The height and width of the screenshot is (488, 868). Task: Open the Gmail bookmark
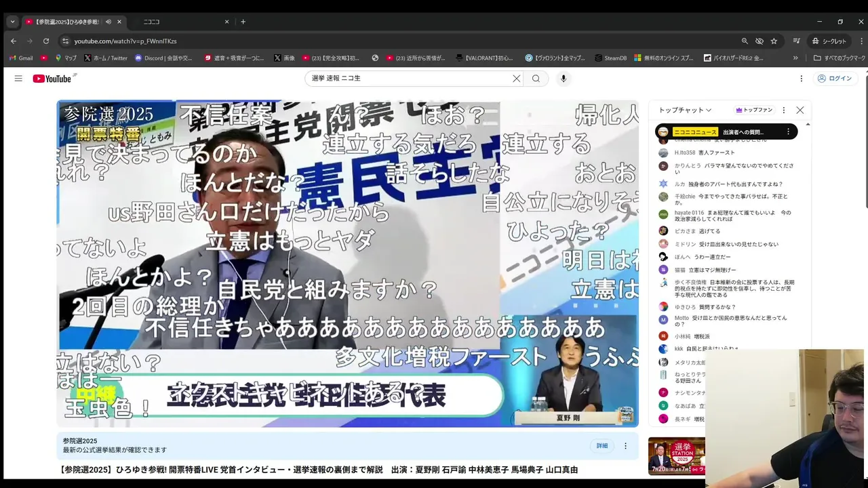point(20,58)
